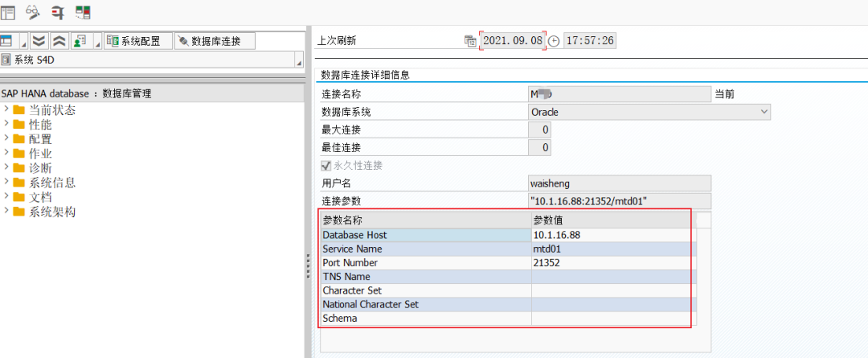Open dropdown arrow beside layout icon
Image resolution: width=868 pixels, height=358 pixels.
point(23,43)
